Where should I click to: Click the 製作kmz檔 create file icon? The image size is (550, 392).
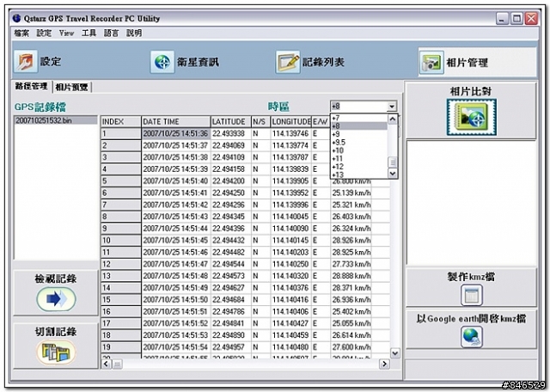tap(471, 295)
